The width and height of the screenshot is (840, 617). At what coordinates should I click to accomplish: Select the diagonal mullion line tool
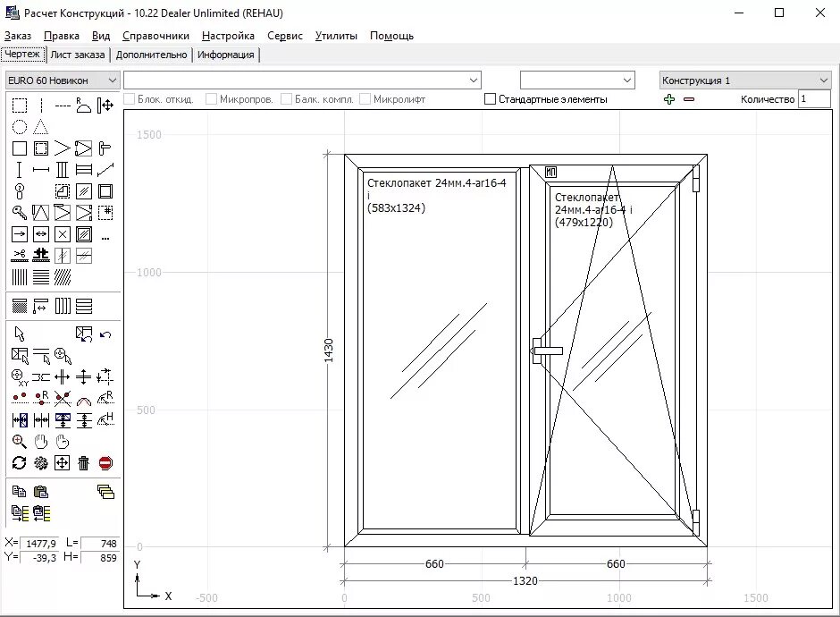[105, 170]
